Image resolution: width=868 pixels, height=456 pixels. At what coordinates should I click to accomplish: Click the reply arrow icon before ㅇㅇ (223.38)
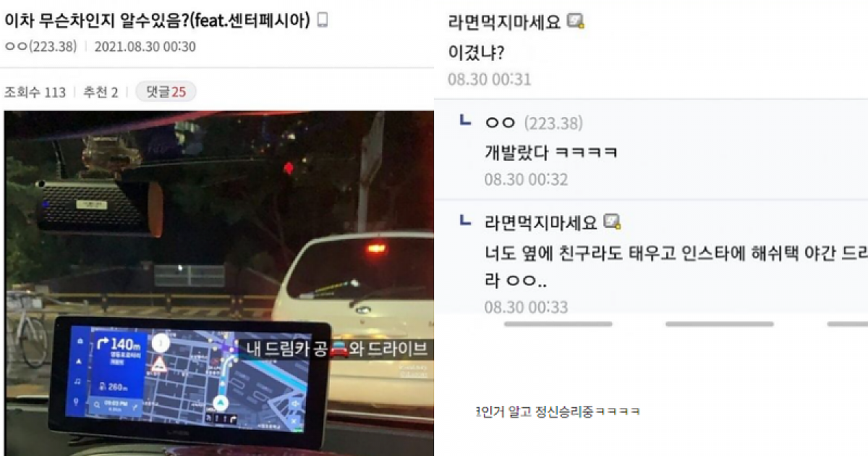466,121
